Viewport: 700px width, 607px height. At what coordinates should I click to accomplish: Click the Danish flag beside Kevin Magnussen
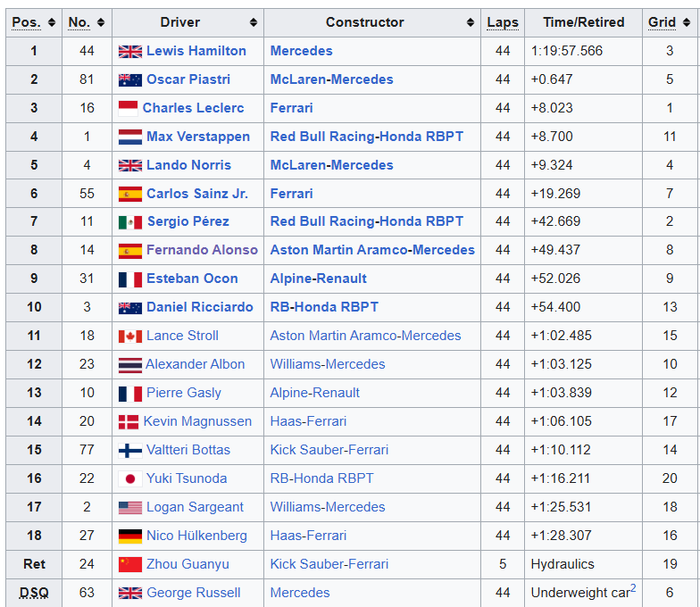pyautogui.click(x=129, y=421)
